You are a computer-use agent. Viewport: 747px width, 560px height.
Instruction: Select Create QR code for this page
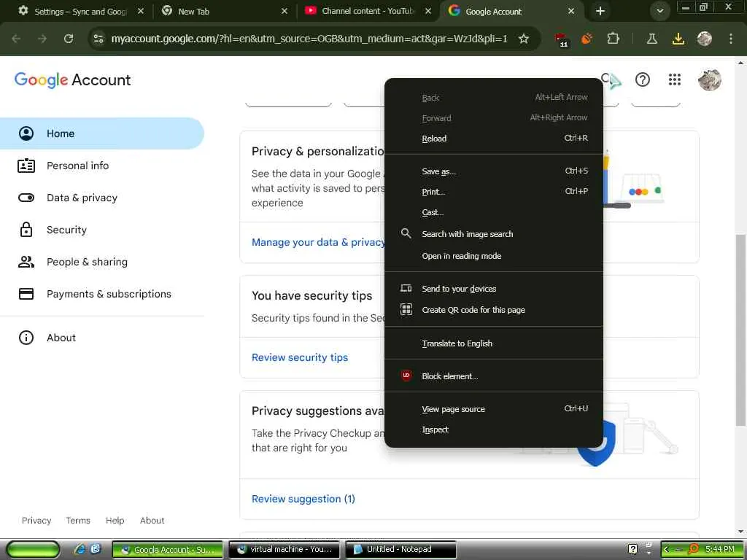coord(494,310)
